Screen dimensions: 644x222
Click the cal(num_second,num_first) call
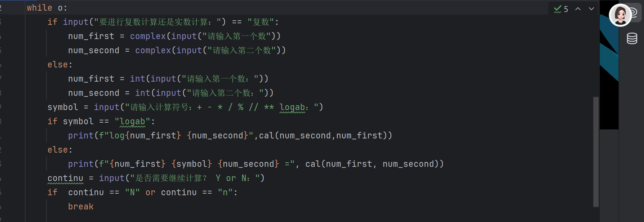pyautogui.click(x=325, y=136)
